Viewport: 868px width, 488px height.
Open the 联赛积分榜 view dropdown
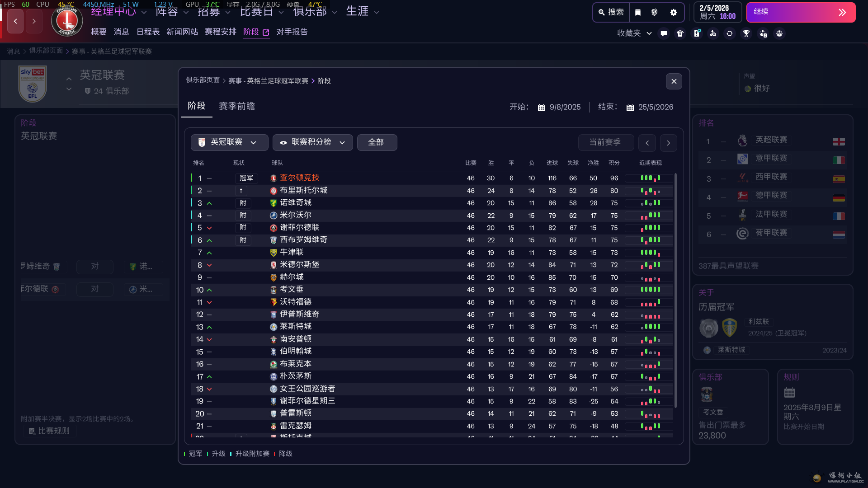pos(312,142)
